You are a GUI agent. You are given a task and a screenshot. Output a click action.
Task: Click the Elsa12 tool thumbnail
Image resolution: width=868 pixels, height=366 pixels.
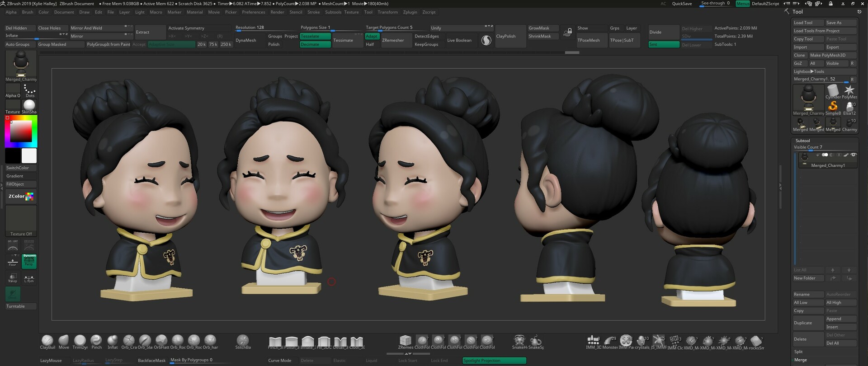849,108
